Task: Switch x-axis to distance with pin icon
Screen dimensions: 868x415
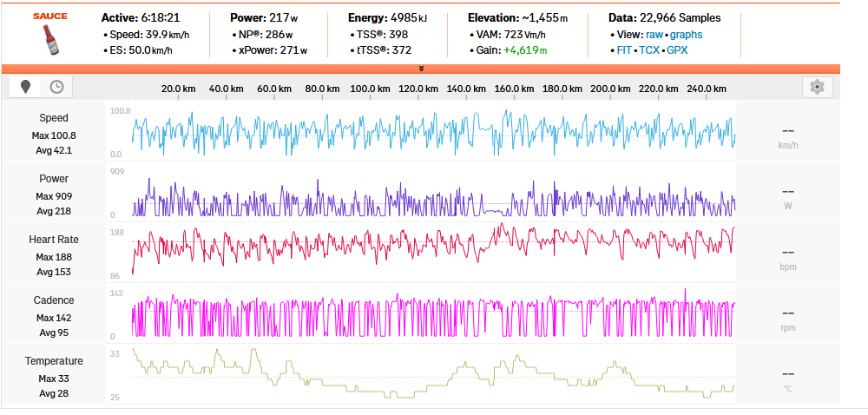Action: [26, 86]
